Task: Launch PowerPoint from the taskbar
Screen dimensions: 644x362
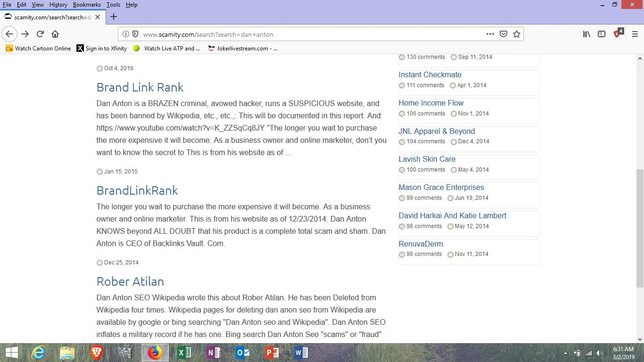Action: click(x=272, y=353)
